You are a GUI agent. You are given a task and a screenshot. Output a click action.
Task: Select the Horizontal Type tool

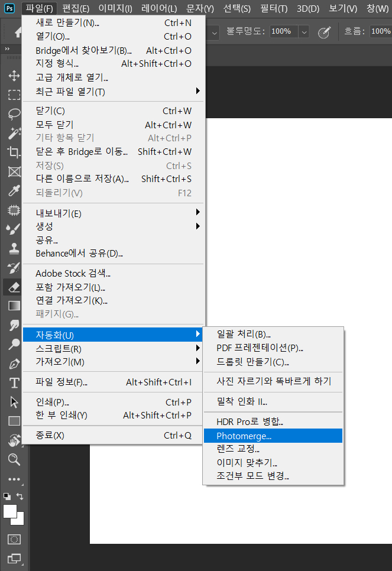point(14,382)
